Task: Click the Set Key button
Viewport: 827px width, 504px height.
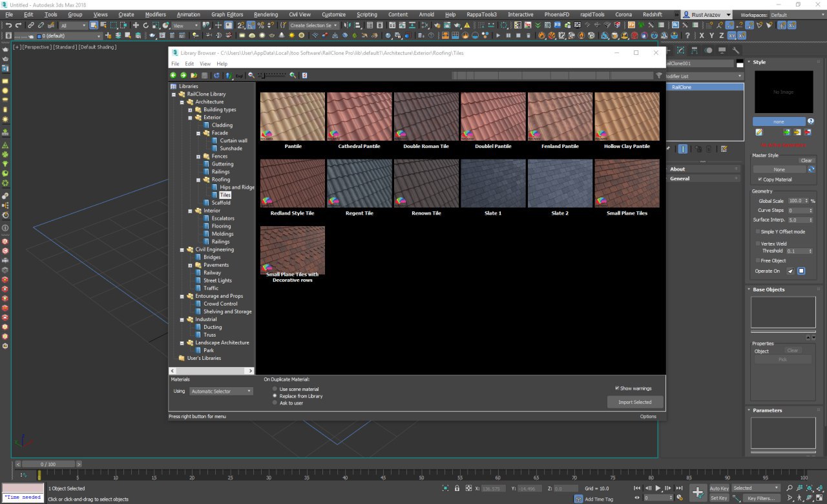Action: click(x=719, y=498)
